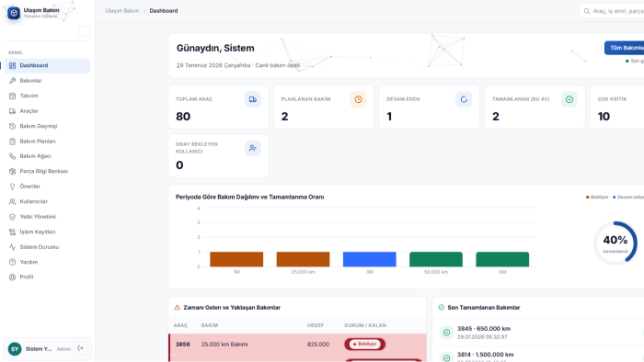Click the Yetki Yönetimi shield icon

(x=12, y=217)
